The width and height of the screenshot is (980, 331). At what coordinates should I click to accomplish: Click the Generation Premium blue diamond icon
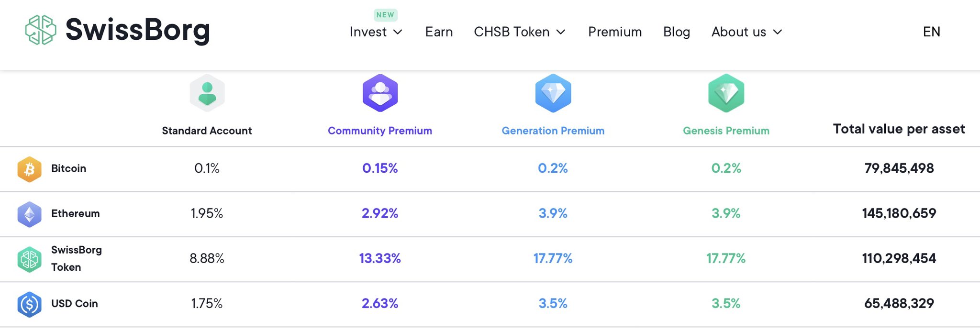pyautogui.click(x=553, y=93)
